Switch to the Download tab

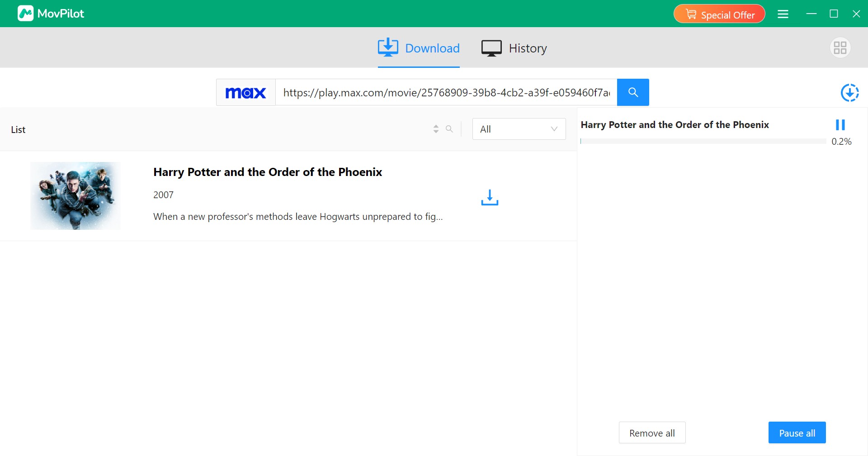(x=419, y=48)
